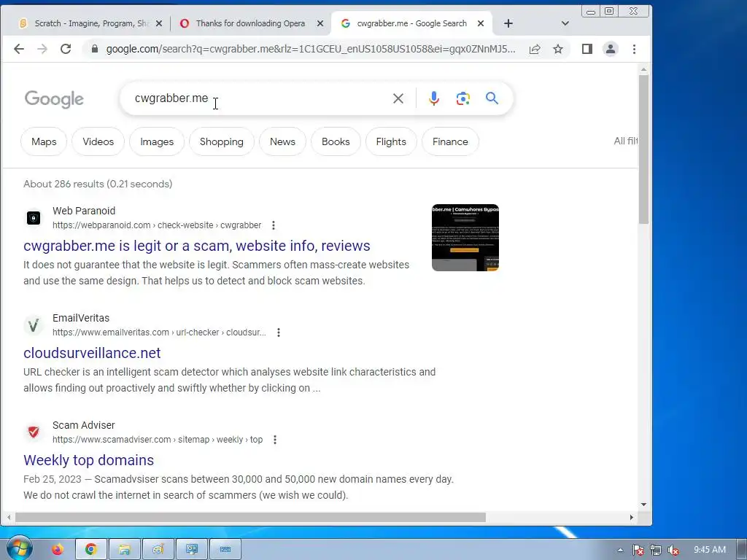The height and width of the screenshot is (560, 747).
Task: Open the Weekly top domains result
Action: click(x=88, y=460)
